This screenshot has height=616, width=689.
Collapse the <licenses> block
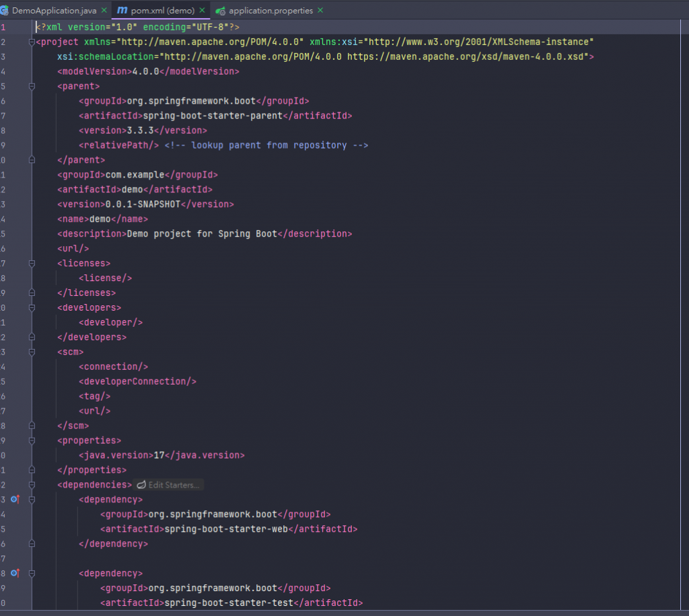[x=32, y=264]
